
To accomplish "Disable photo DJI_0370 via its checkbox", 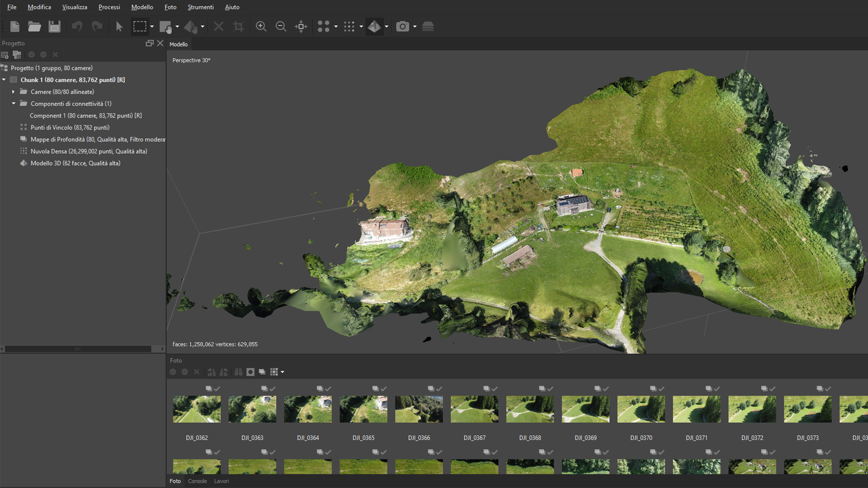I will tap(661, 389).
